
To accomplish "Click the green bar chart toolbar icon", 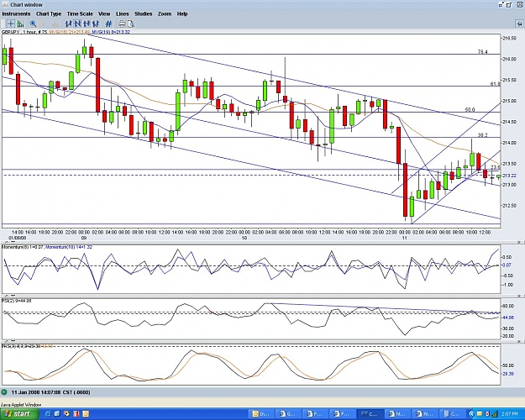I will coord(20,24).
